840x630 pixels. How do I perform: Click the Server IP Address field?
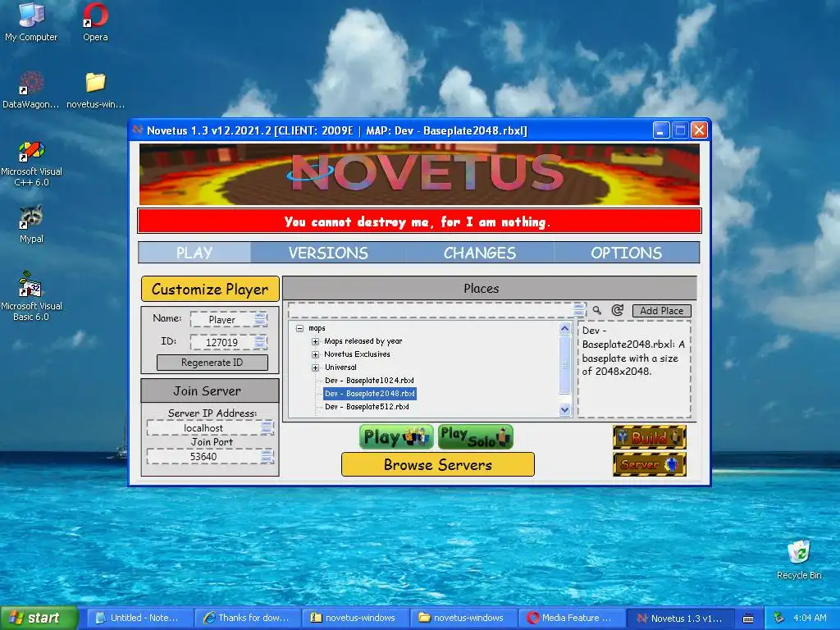pyautogui.click(x=210, y=427)
